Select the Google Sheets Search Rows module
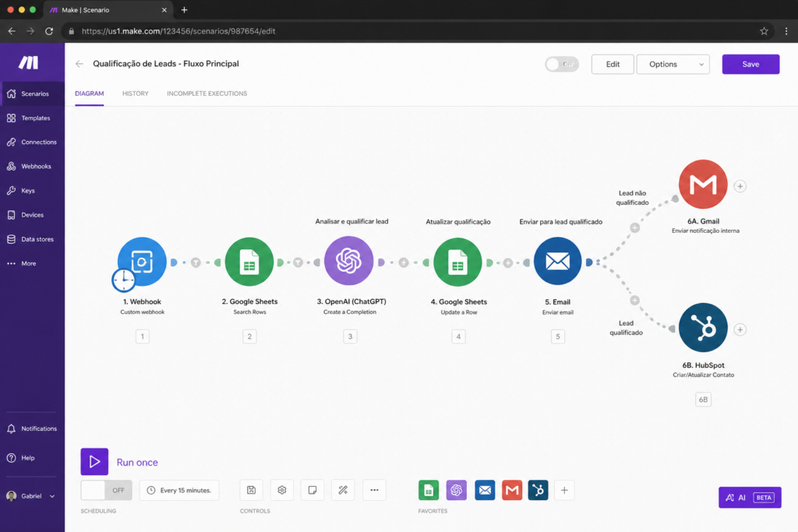The width and height of the screenshot is (798, 532). pos(249,262)
